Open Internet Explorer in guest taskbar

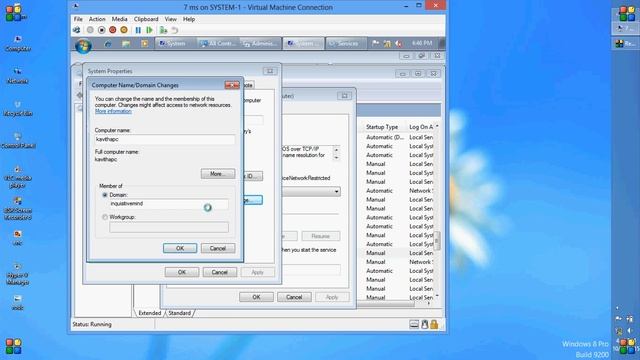pyautogui.click(x=108, y=44)
